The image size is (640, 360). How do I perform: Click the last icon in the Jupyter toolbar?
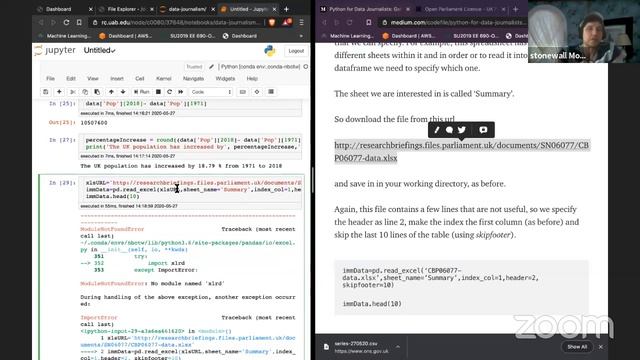coord(271,92)
